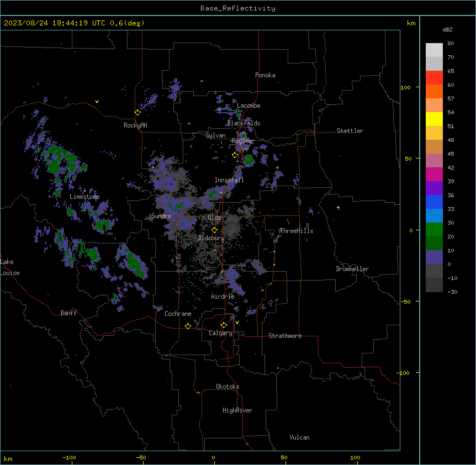Click the yellow diamond marker below RedDeer
Screen dimensions: 476x465
pos(235,155)
